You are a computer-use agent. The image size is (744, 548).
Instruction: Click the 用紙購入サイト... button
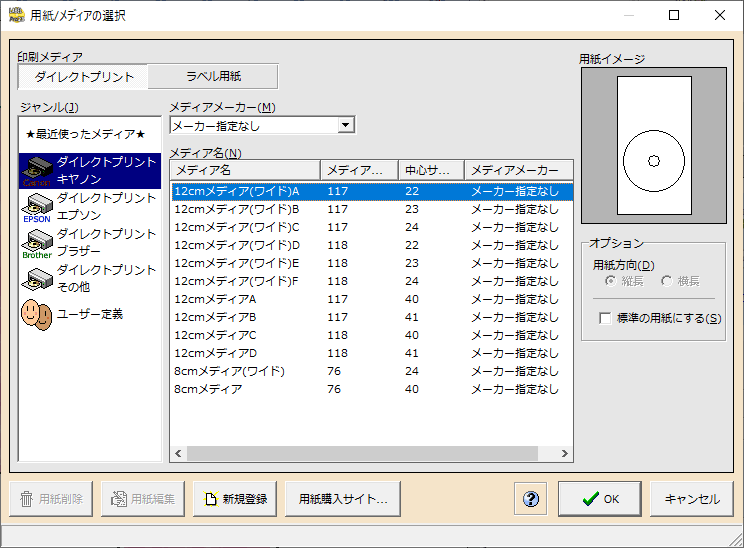[343, 499]
